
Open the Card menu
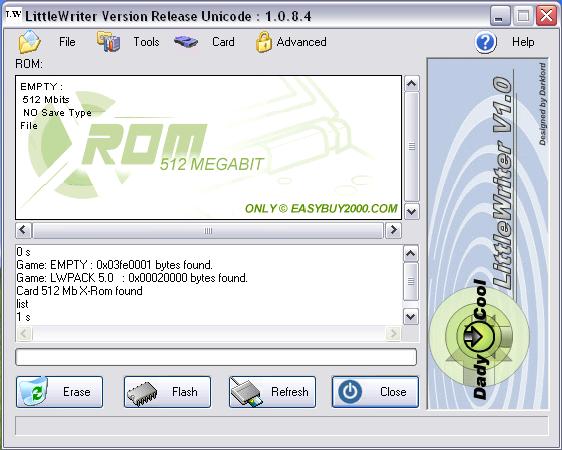(x=223, y=42)
